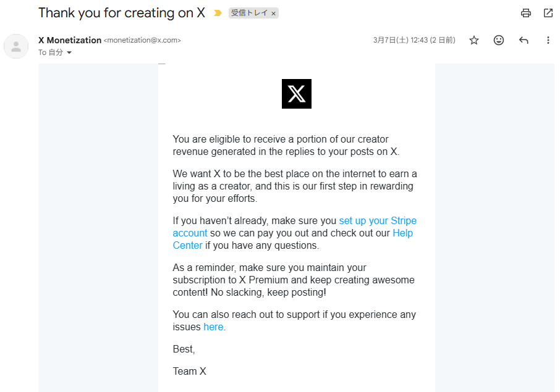Click the subject line Thank you for creating on X

[x=122, y=13]
